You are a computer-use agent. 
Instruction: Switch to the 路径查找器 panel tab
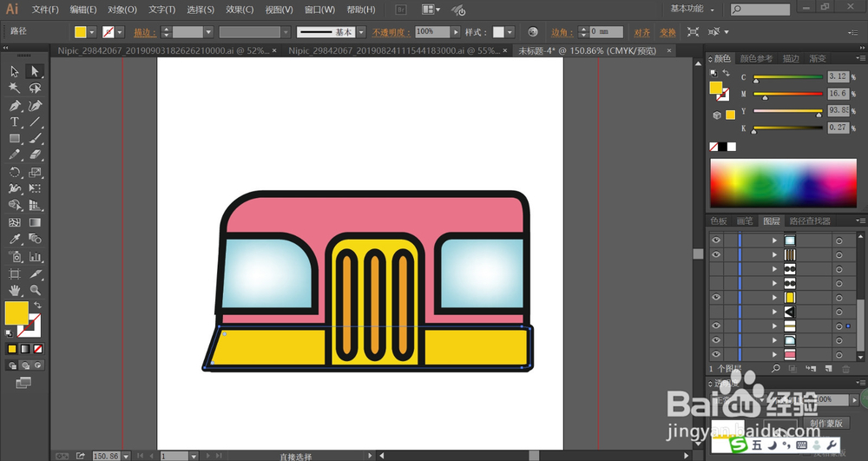click(x=810, y=221)
